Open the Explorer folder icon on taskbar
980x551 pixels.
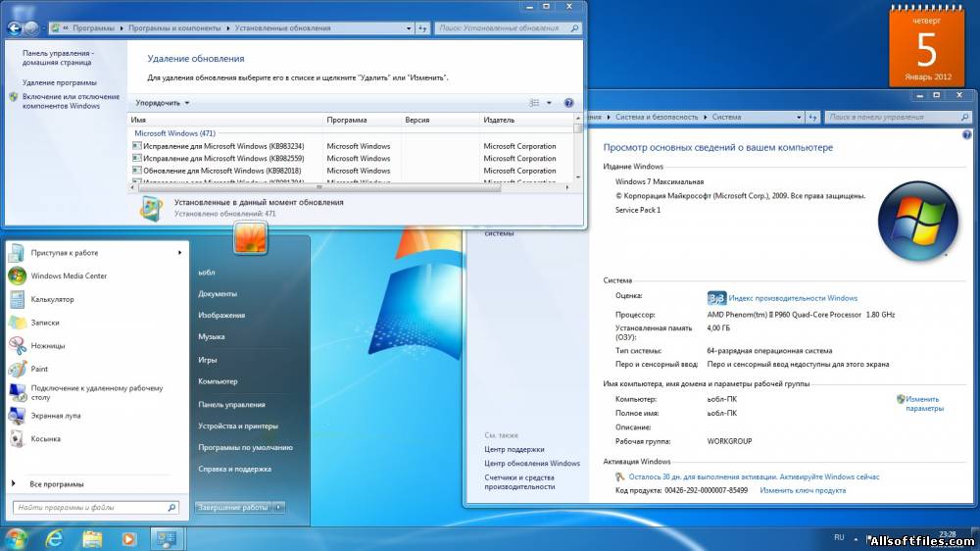[x=92, y=538]
